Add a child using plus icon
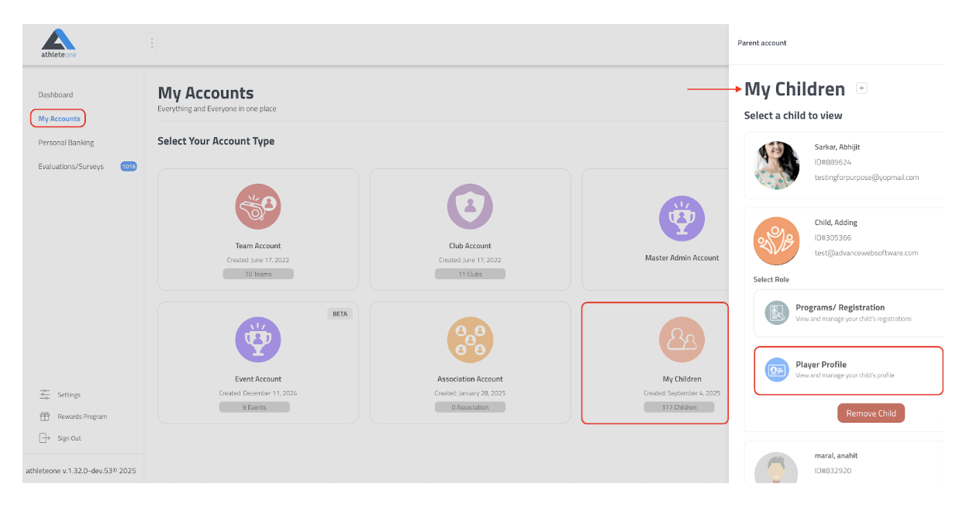Image resolution: width=980 pixels, height=515 pixels. pyautogui.click(x=861, y=88)
